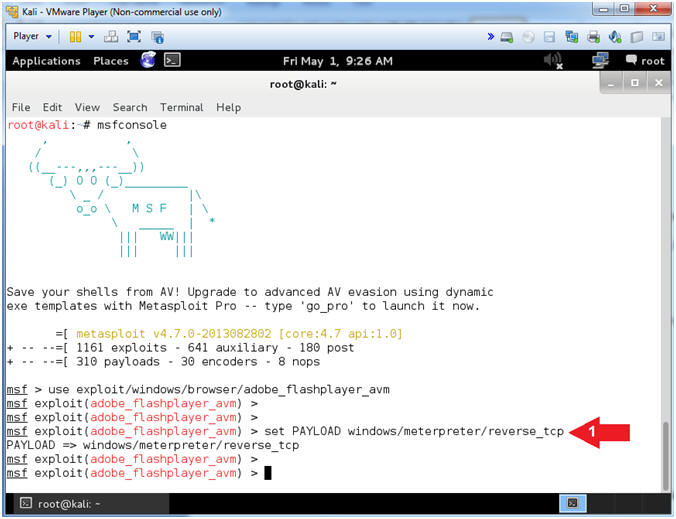Open the terminal Help menu

tap(228, 107)
